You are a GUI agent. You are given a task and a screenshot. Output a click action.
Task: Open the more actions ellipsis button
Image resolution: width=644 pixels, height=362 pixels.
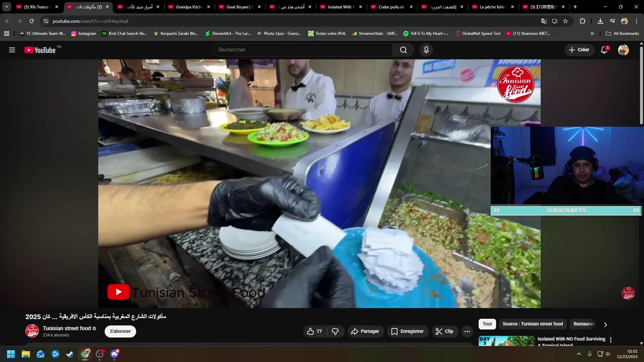coord(467,331)
